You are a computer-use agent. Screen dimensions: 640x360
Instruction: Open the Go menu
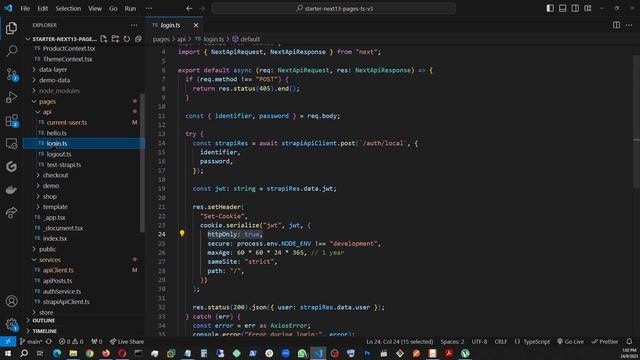point(113,8)
